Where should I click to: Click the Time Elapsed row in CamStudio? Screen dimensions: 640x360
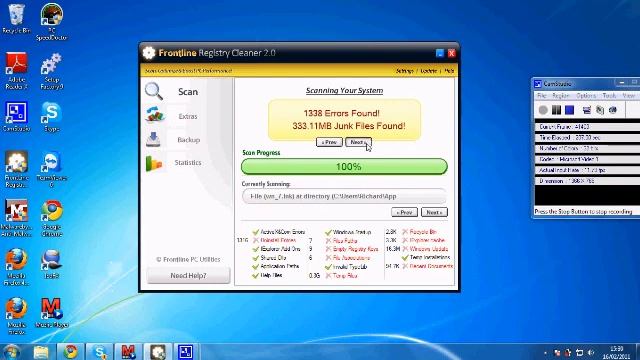tap(587, 138)
